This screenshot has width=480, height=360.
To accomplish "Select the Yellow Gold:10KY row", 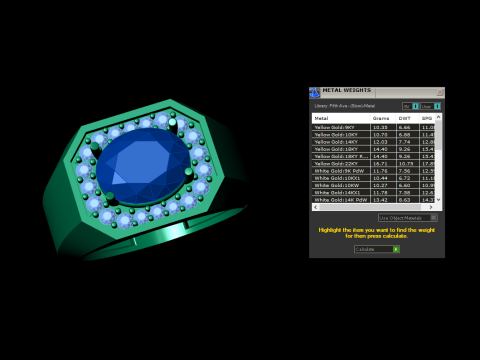I will pyautogui.click(x=373, y=135).
